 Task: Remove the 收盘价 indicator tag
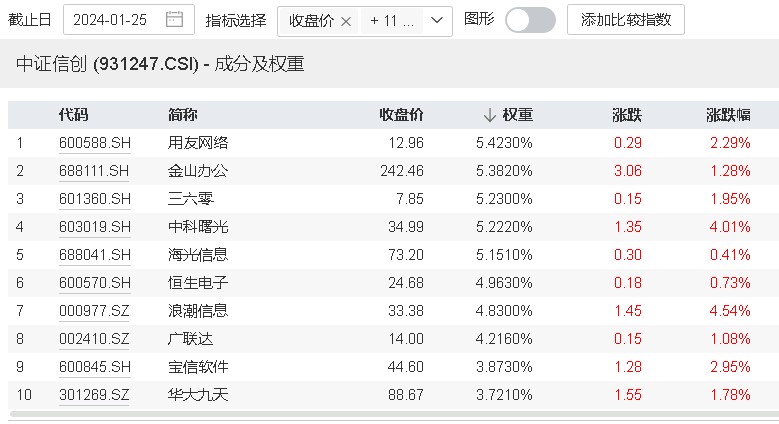click(x=346, y=21)
